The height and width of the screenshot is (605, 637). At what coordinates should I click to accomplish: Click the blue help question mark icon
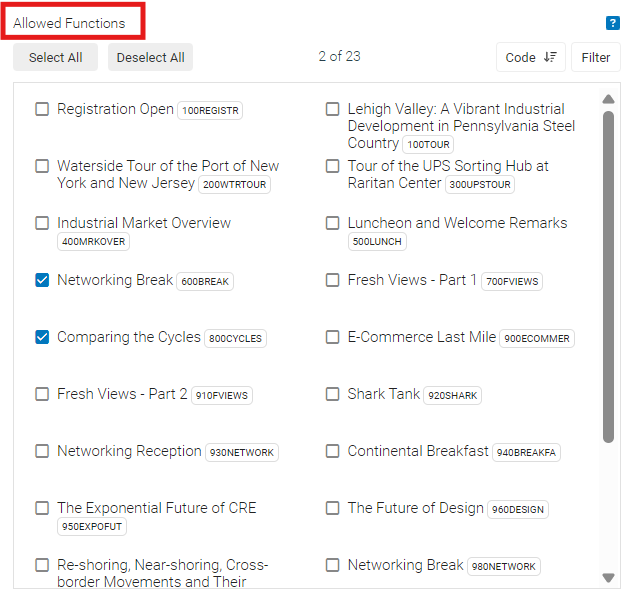(613, 23)
